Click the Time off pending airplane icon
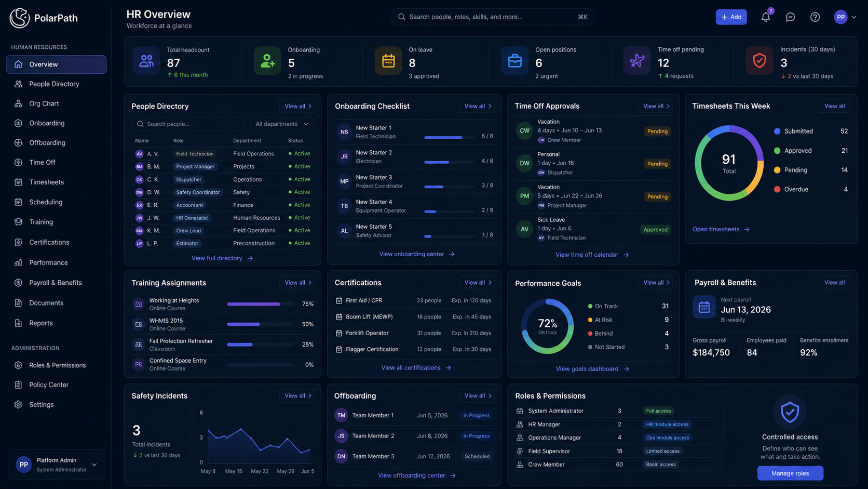Image resolution: width=868 pixels, height=489 pixels. pyautogui.click(x=637, y=61)
